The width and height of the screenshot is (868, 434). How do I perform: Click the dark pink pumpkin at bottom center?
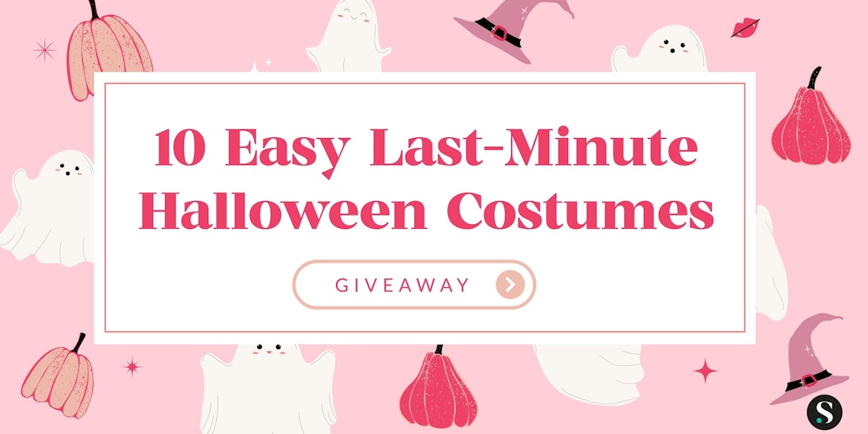(439, 387)
